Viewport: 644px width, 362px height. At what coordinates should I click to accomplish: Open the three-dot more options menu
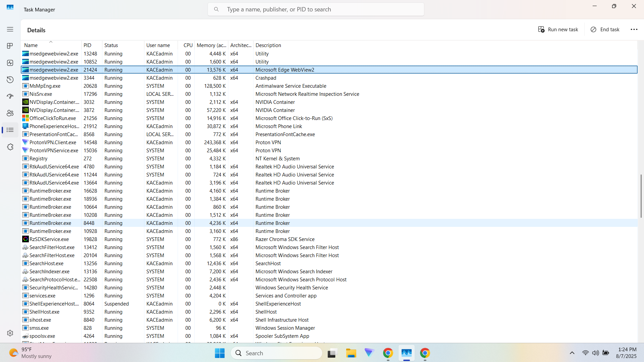634,30
